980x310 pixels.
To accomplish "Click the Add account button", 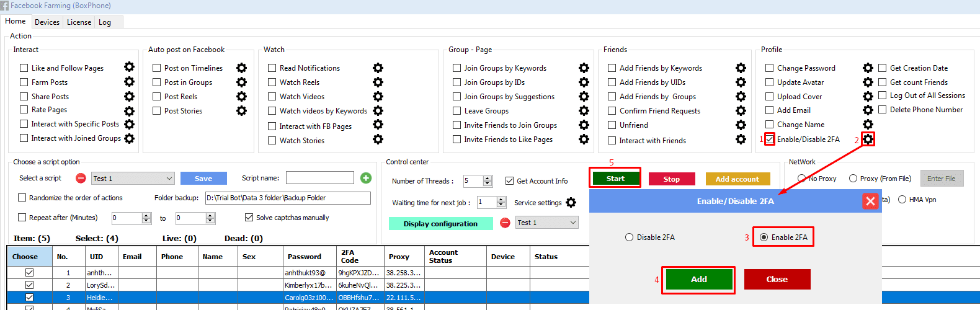I will (737, 179).
